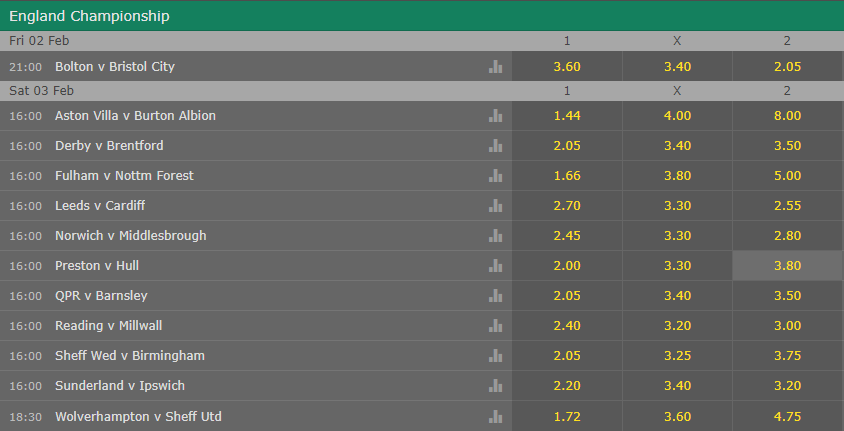Select Preston v Hull away odds 3.80

(788, 266)
